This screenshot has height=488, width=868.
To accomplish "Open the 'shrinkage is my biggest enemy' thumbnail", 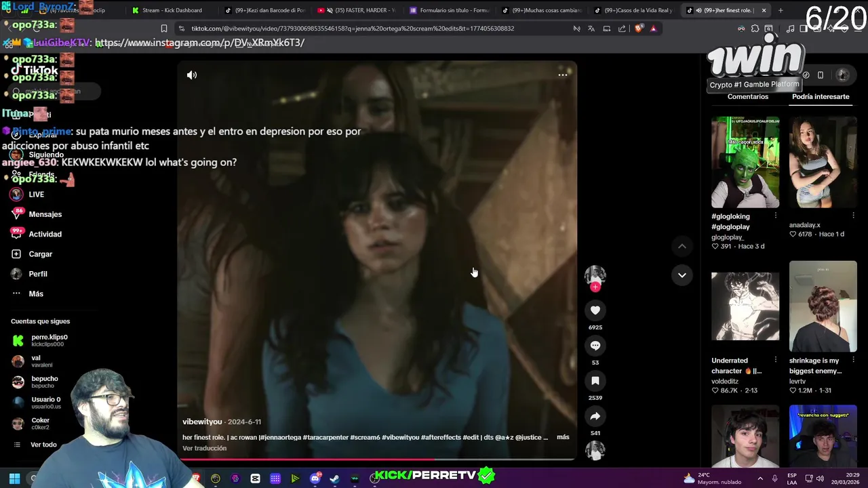I will [823, 306].
